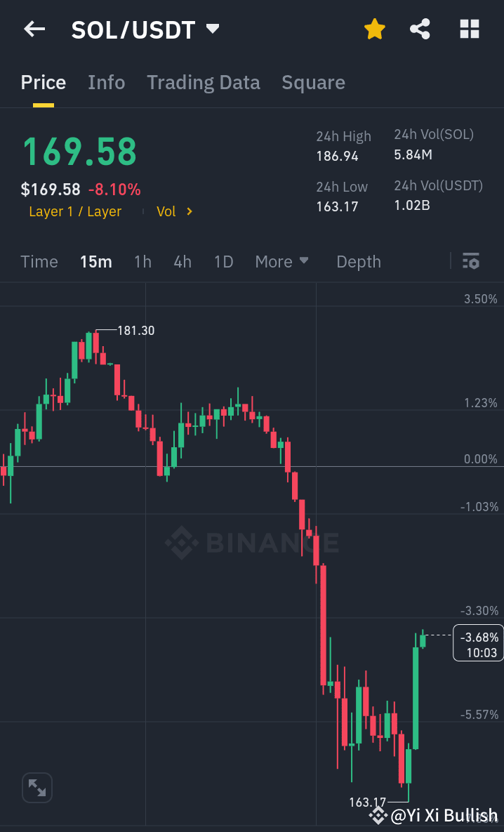The width and height of the screenshot is (504, 832).
Task: Tap the back arrow to exit the chart
Action: click(34, 29)
